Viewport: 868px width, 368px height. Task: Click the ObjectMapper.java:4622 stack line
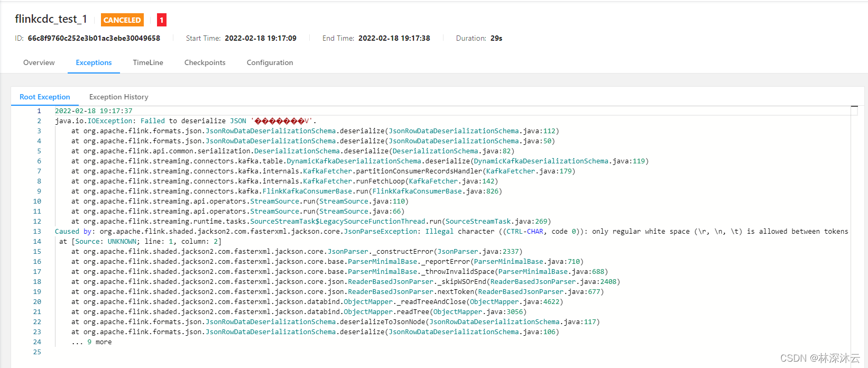[x=317, y=302]
